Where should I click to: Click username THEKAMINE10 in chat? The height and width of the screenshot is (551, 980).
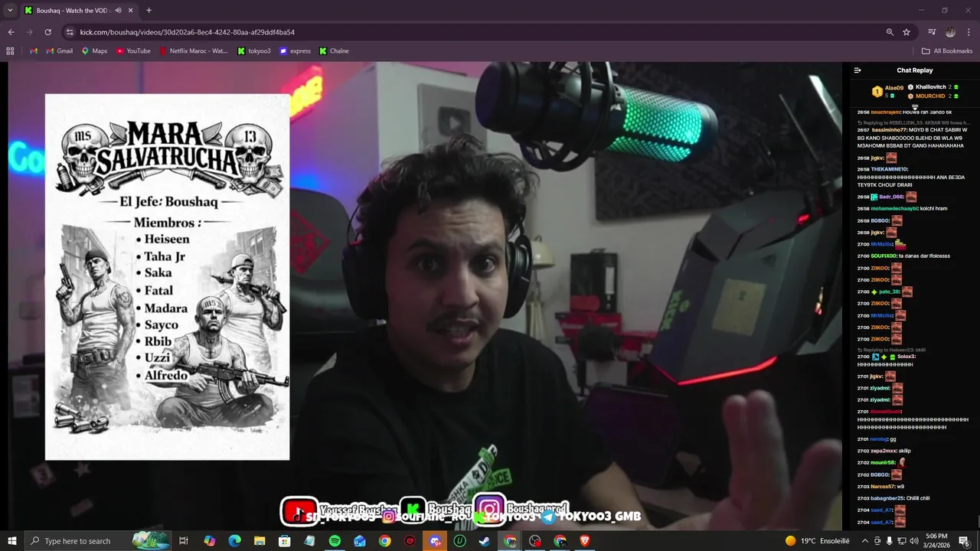pyautogui.click(x=889, y=169)
